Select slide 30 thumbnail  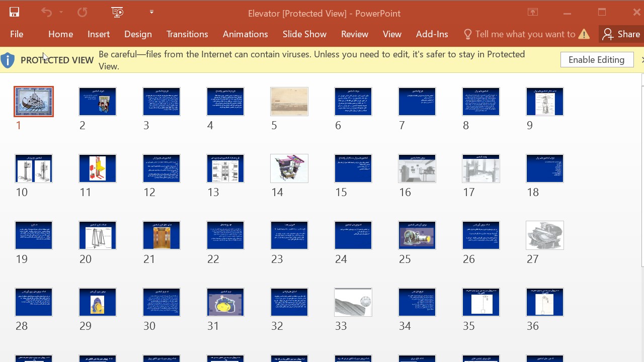point(162,302)
